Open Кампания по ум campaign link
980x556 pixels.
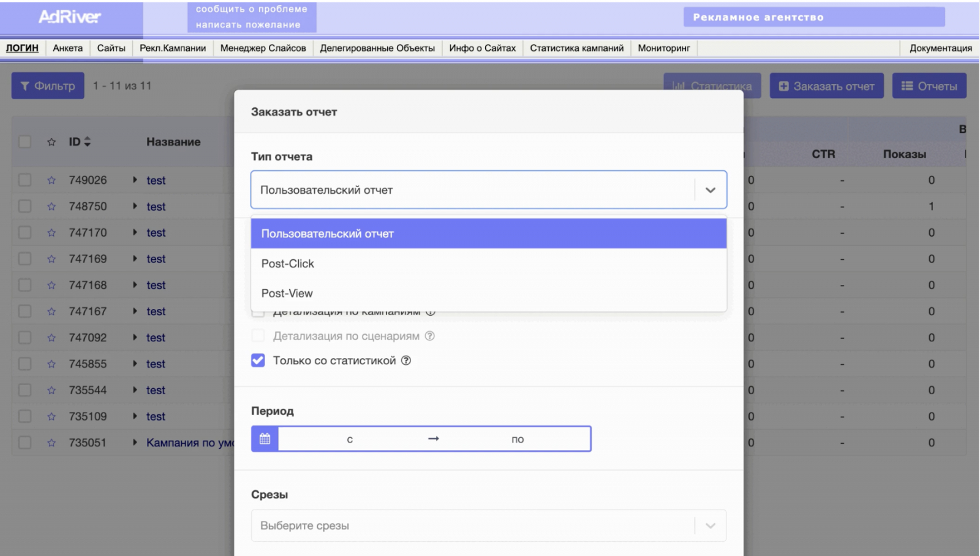click(190, 443)
